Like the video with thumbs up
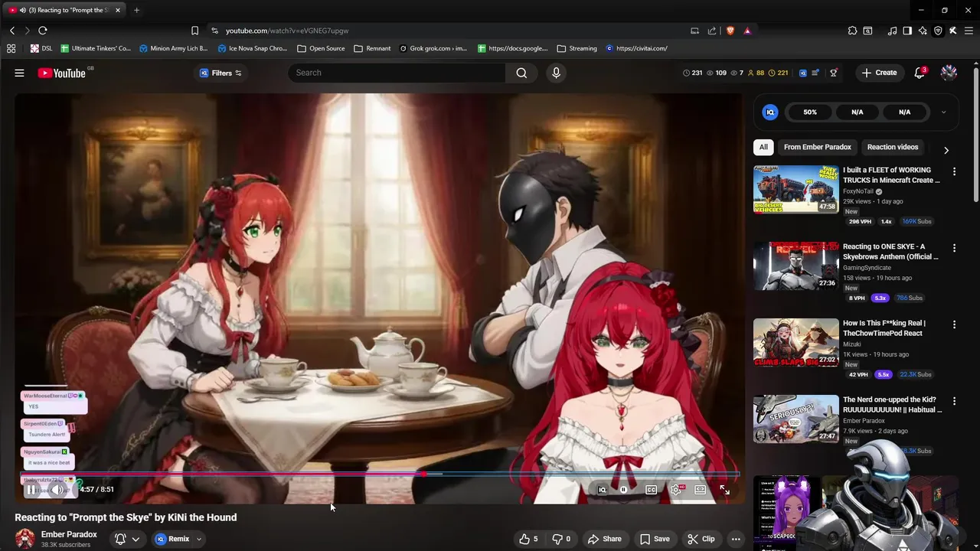Viewport: 980px width, 551px height. point(528,539)
